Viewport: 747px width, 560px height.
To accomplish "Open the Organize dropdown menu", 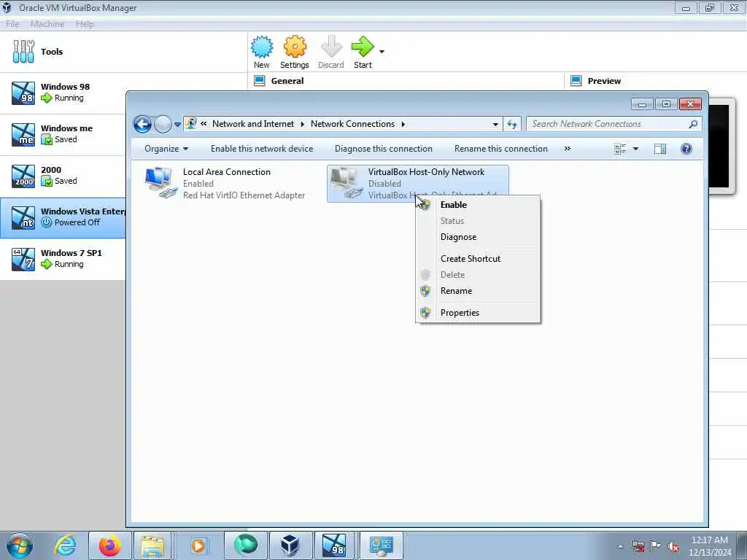I will (166, 149).
